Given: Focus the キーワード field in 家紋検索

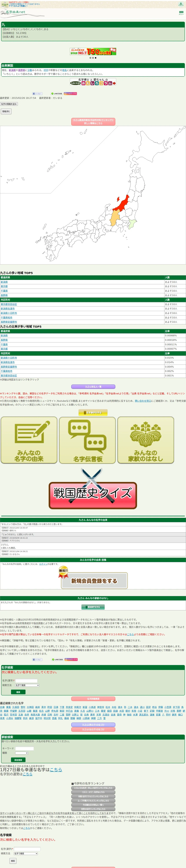Looking at the screenshot, I should (x=25, y=749).
